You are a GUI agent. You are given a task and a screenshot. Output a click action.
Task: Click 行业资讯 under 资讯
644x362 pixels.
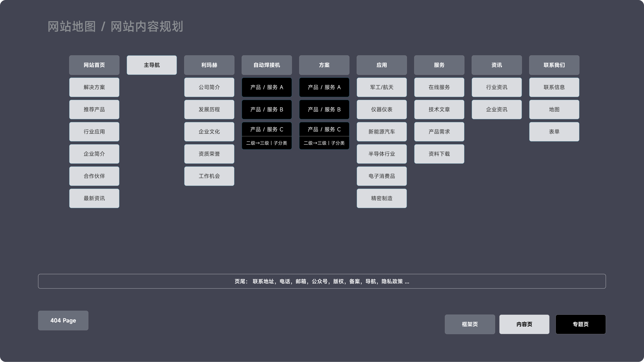[497, 87]
